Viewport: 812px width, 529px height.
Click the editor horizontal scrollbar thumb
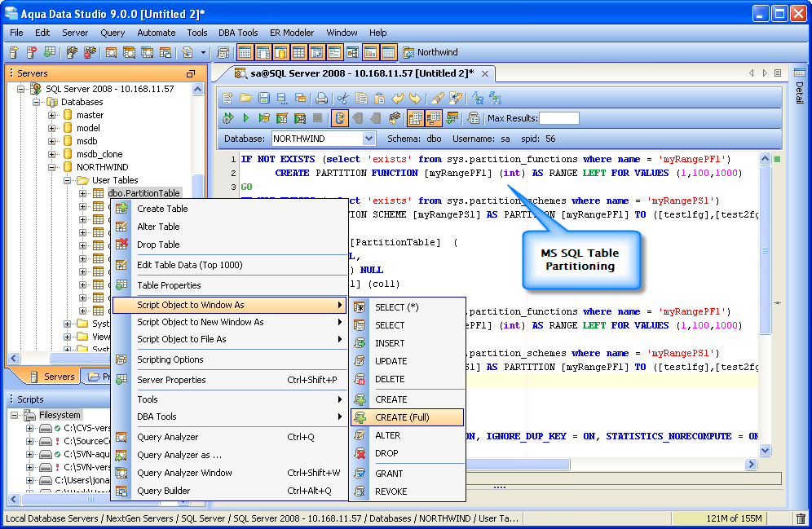(x=518, y=465)
